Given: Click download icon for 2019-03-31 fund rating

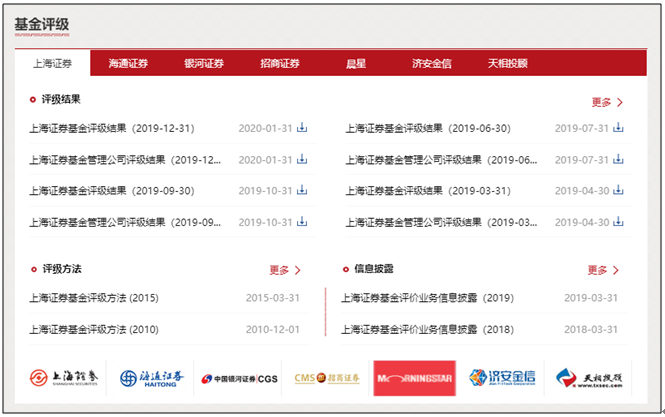Looking at the screenshot, I should pos(618,190).
